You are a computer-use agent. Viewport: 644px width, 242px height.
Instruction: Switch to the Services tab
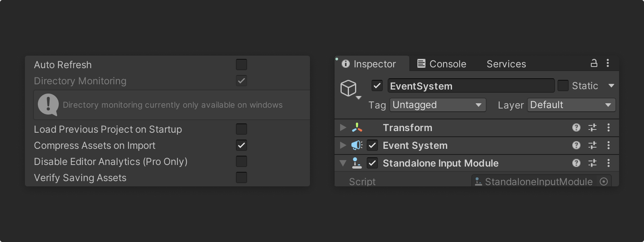[x=506, y=64]
